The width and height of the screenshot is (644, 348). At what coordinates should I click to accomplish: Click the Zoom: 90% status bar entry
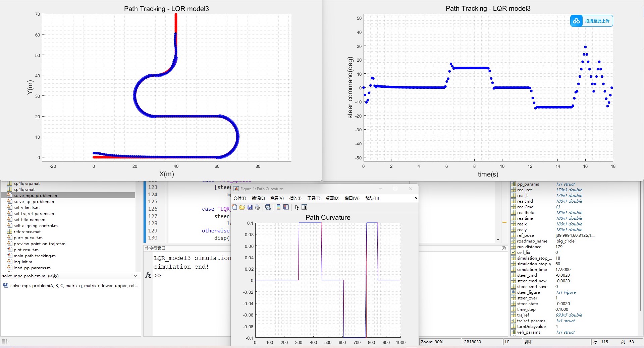point(432,342)
